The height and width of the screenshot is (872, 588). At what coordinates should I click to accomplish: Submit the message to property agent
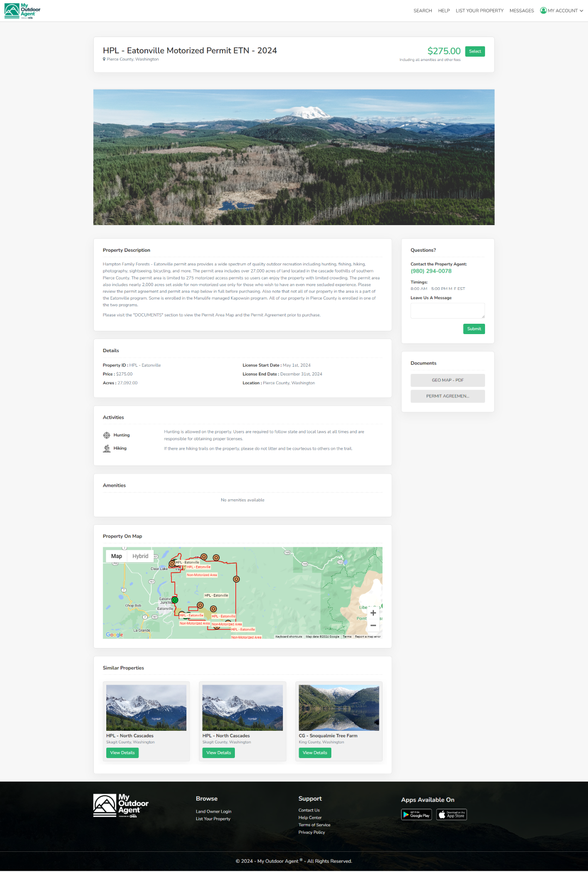(x=474, y=329)
